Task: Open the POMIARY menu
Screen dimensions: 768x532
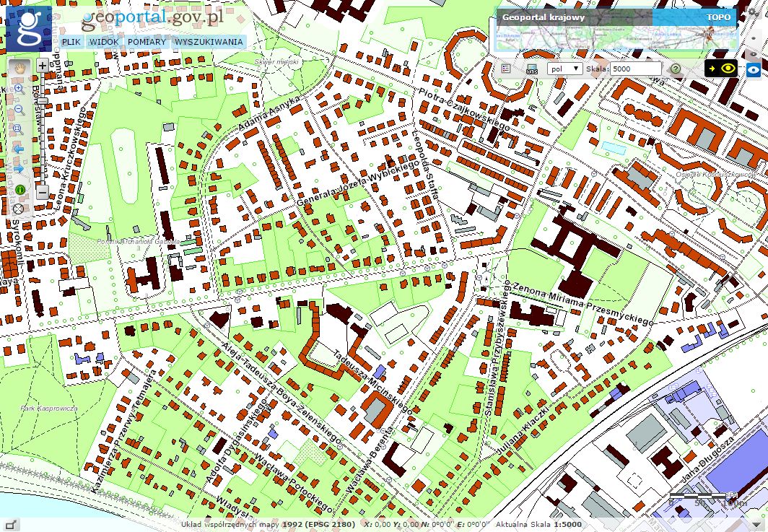Action: (147, 42)
